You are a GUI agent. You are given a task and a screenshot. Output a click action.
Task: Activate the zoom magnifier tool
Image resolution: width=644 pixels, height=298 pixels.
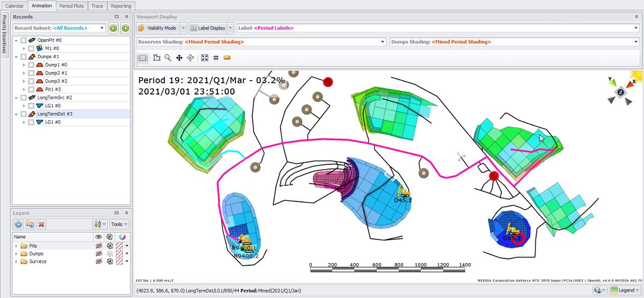pos(168,58)
